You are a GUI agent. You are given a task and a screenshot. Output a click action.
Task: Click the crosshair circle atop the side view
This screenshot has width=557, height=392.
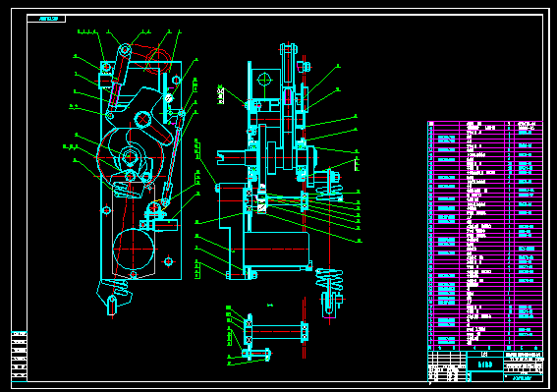[x=264, y=80]
